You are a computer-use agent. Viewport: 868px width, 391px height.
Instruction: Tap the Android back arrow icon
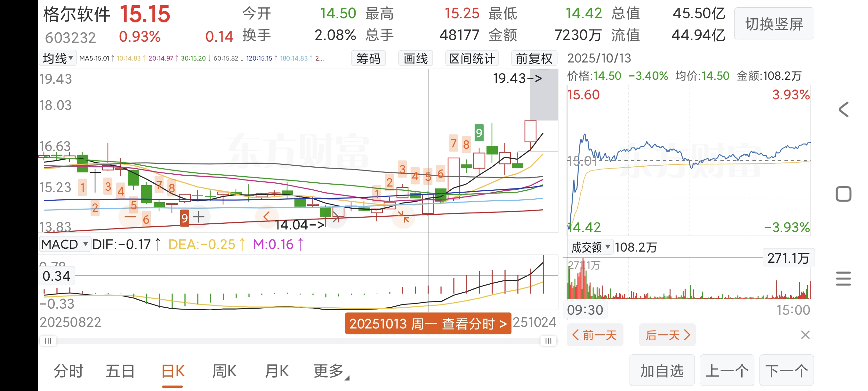pos(843,110)
